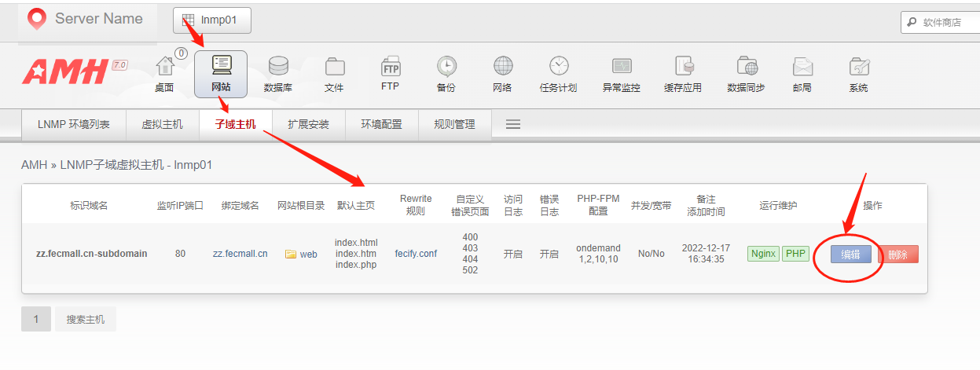Viewport: 980px width, 370px height.
Task: Switch to 环境配置 tab
Action: click(x=381, y=124)
